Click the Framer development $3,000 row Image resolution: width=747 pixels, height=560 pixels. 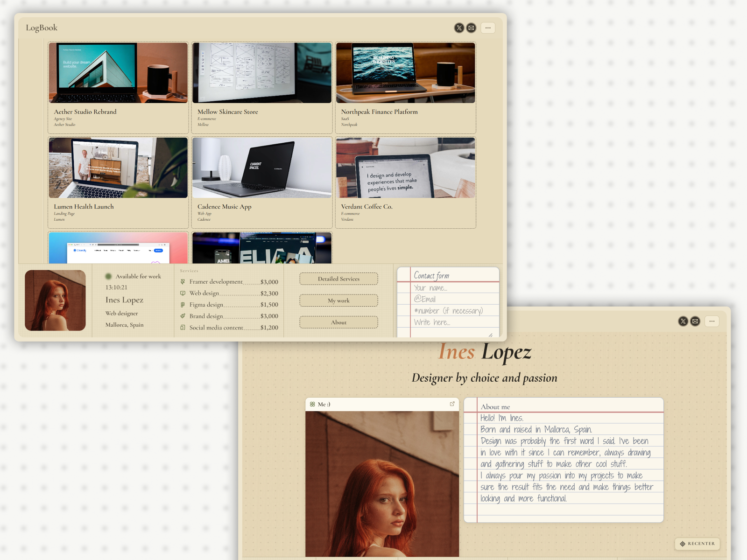229,282
